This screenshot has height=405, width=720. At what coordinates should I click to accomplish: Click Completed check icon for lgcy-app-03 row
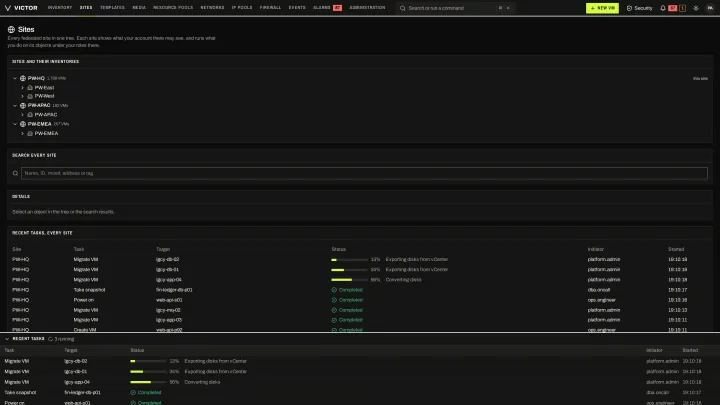(334, 320)
